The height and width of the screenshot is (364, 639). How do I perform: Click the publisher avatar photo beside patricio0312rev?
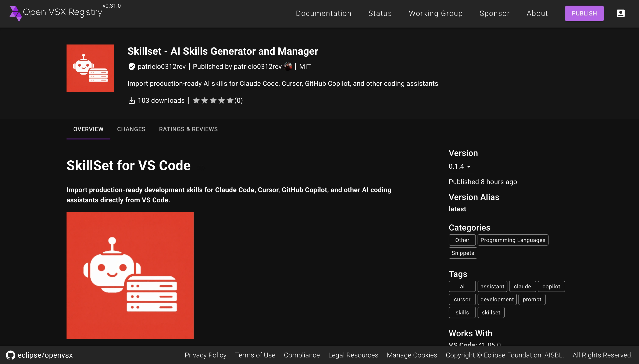click(288, 67)
